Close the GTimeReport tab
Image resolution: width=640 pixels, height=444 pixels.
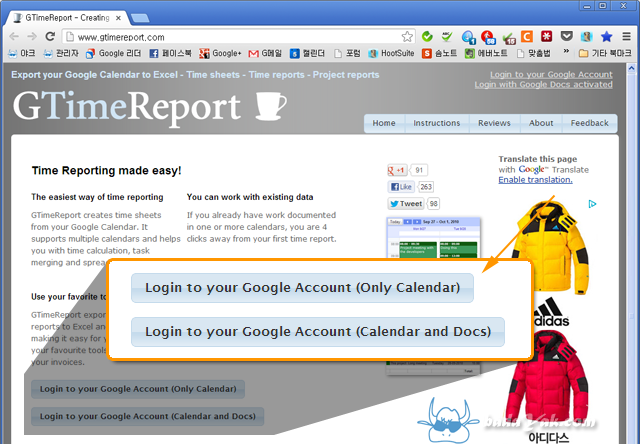coord(118,18)
